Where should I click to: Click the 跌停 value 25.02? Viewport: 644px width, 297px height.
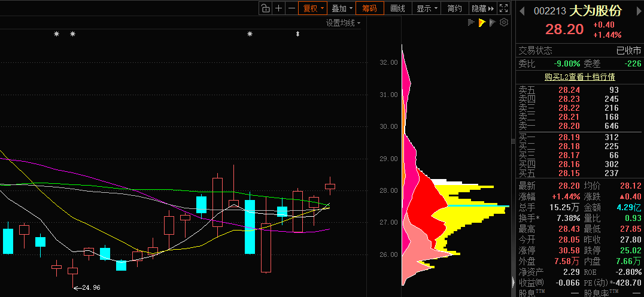coord(631,250)
